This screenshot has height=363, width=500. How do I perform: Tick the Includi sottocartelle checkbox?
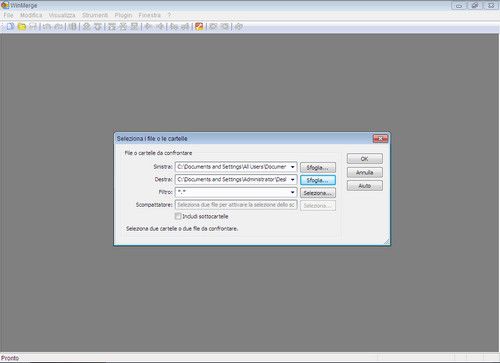click(x=178, y=216)
